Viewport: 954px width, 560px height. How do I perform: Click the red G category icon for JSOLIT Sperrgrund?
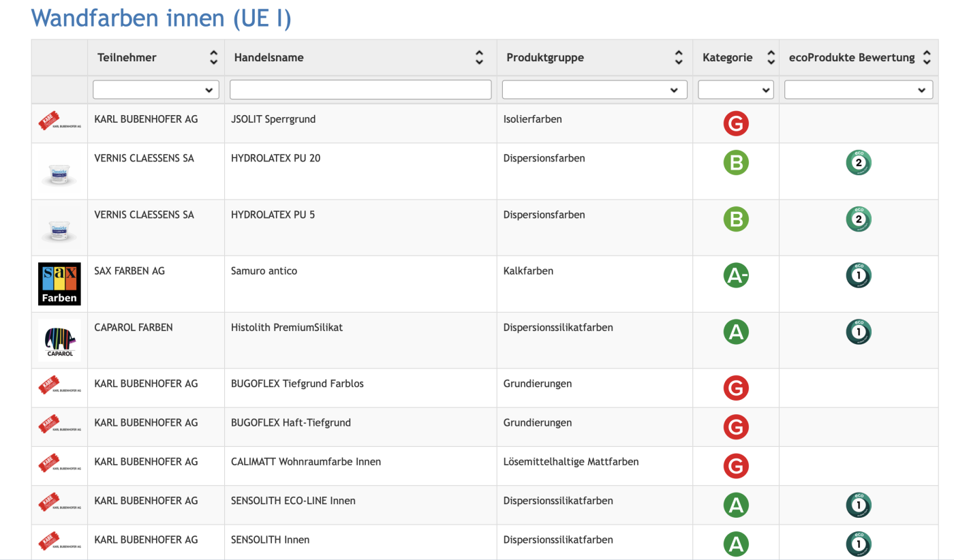tap(735, 124)
